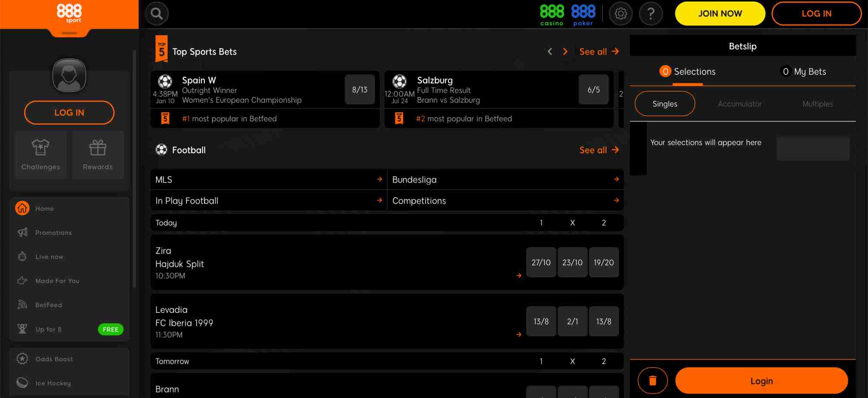Bet FC Iberia 1999 win 13/8
868x398 pixels.
coord(604,321)
